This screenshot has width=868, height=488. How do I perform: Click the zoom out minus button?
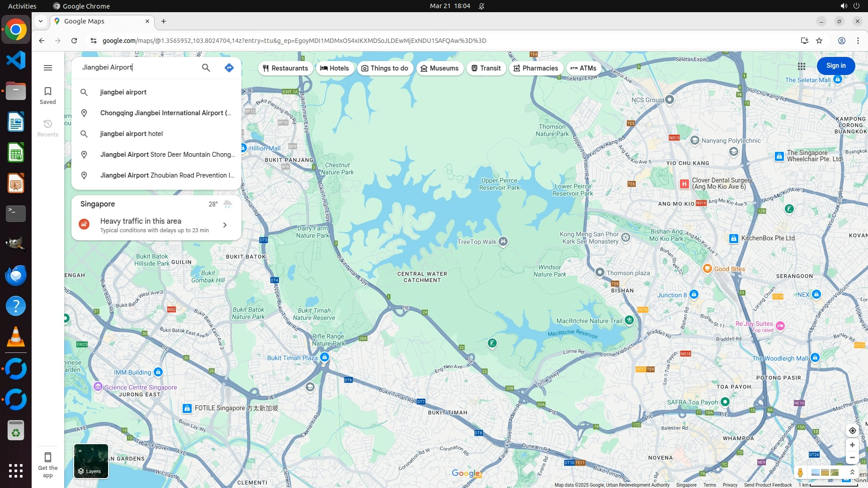[852, 458]
